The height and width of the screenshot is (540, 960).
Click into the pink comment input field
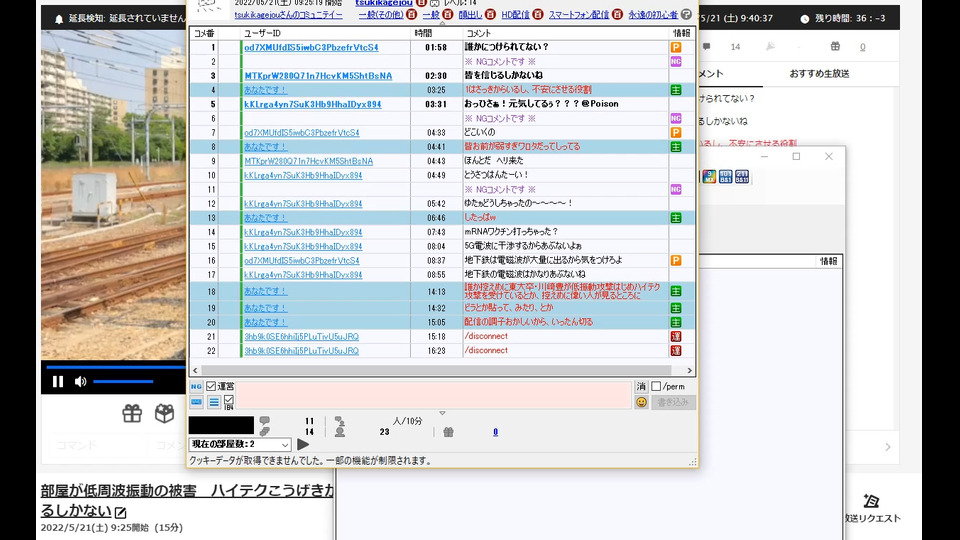[x=433, y=395]
